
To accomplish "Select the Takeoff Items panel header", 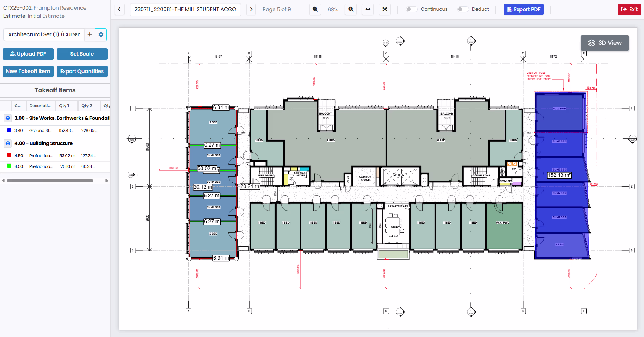I will point(55,90).
